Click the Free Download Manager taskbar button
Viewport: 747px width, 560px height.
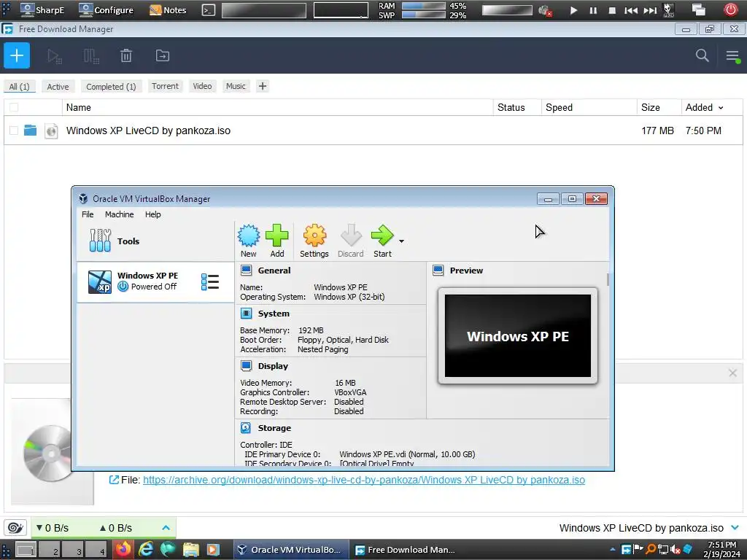(406, 550)
